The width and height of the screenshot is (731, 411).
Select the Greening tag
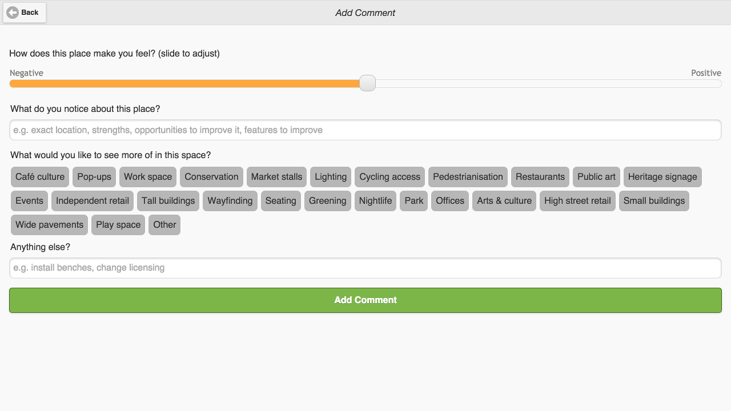(x=327, y=201)
